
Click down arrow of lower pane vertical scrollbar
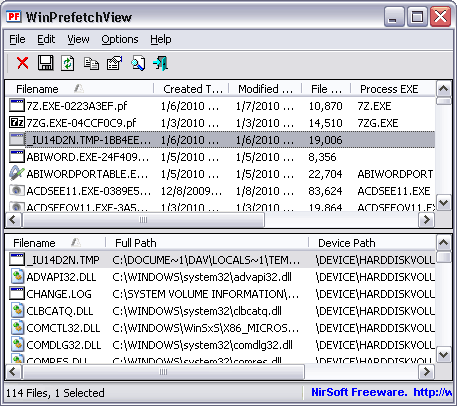click(x=444, y=355)
